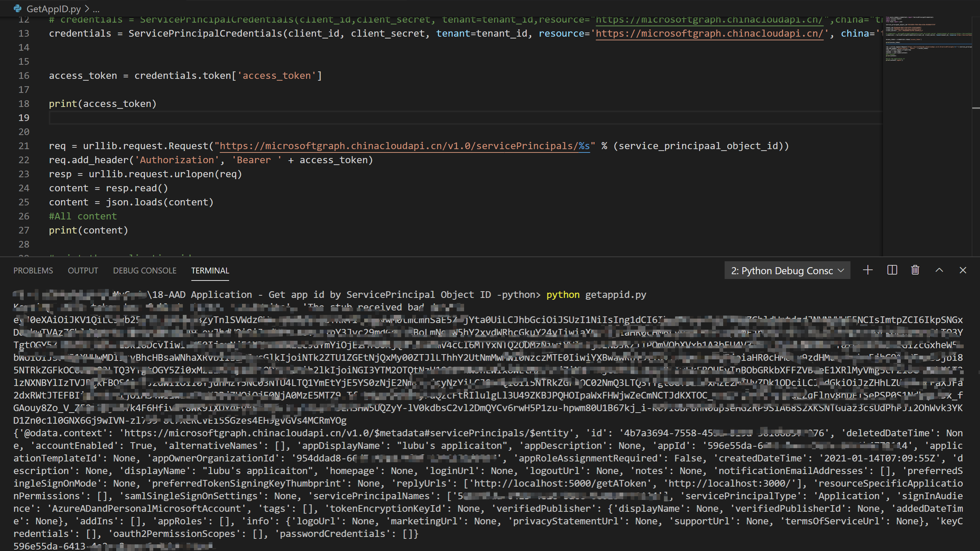Click the new terminal plus icon
Screen dimensions: 980x551
tap(868, 271)
